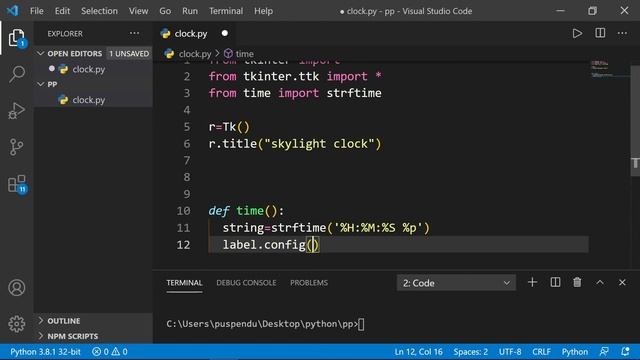Open Accounts menu icon
This screenshot has height=360, width=640.
[17, 288]
